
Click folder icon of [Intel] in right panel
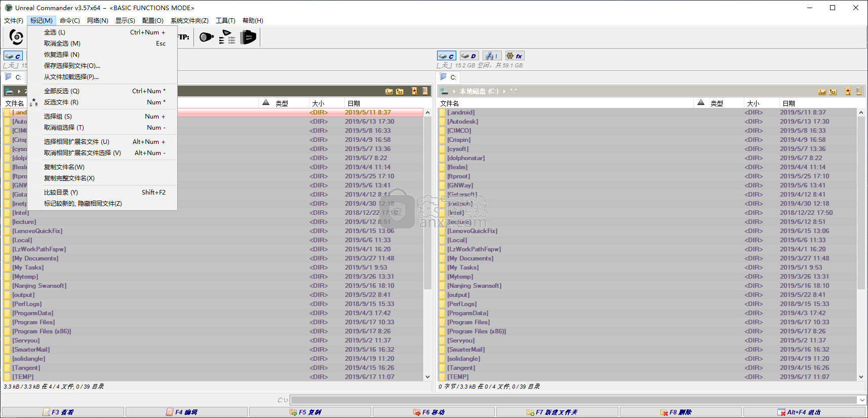point(442,213)
